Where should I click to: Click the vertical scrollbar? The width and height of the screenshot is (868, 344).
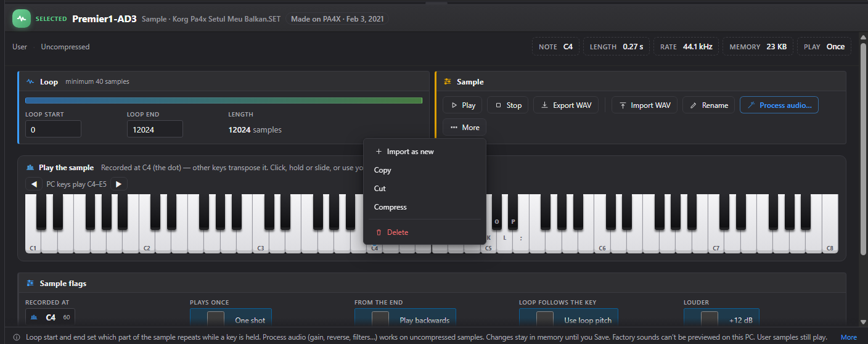pyautogui.click(x=864, y=148)
